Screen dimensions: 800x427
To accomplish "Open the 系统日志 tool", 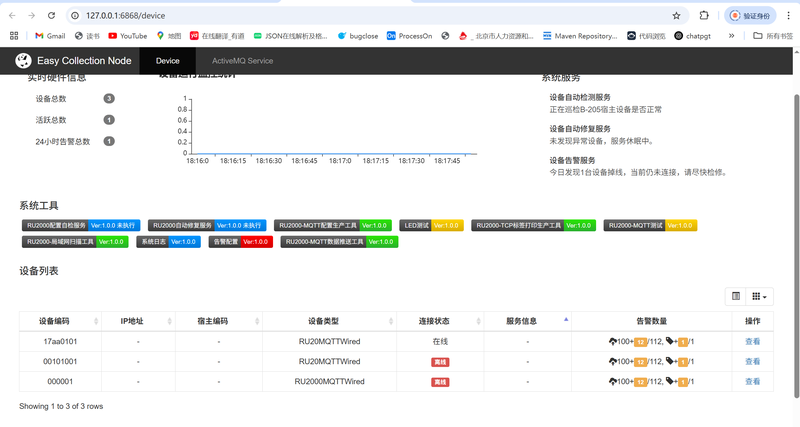I will (168, 242).
